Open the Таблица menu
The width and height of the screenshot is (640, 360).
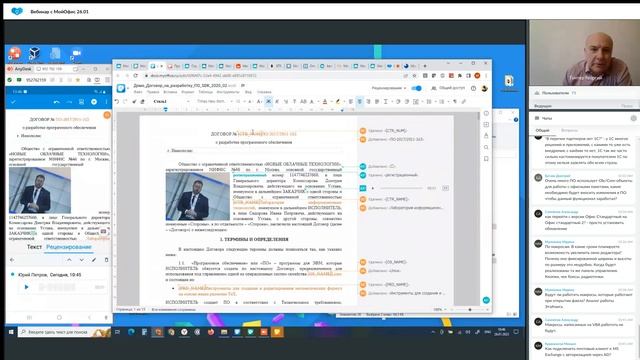[205, 92]
